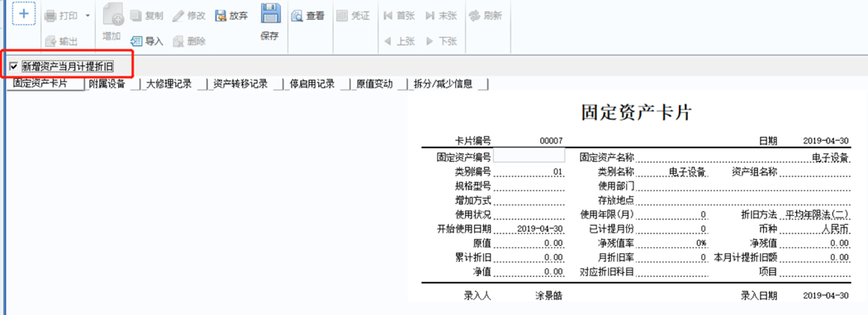Click the 卡片编号 value 00007
Image resolution: width=868 pixels, height=315 pixels.
pos(552,141)
